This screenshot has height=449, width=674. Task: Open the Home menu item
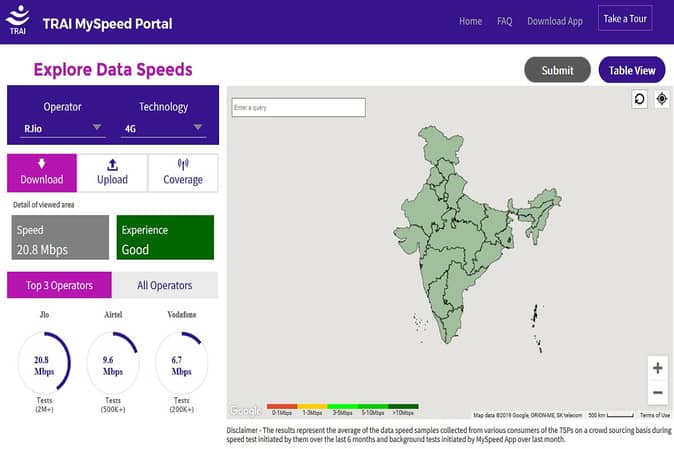pos(470,21)
